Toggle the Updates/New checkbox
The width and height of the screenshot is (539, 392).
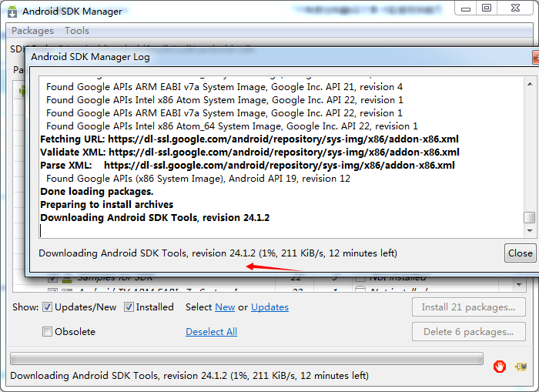coord(48,307)
